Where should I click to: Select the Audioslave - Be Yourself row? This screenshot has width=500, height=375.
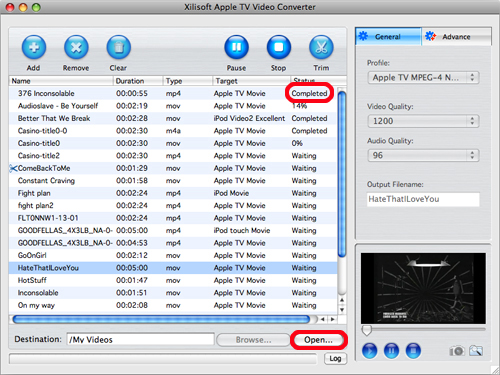point(173,106)
